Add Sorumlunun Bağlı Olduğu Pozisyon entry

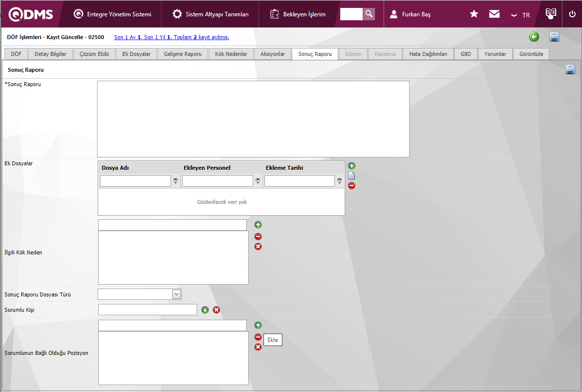258,325
